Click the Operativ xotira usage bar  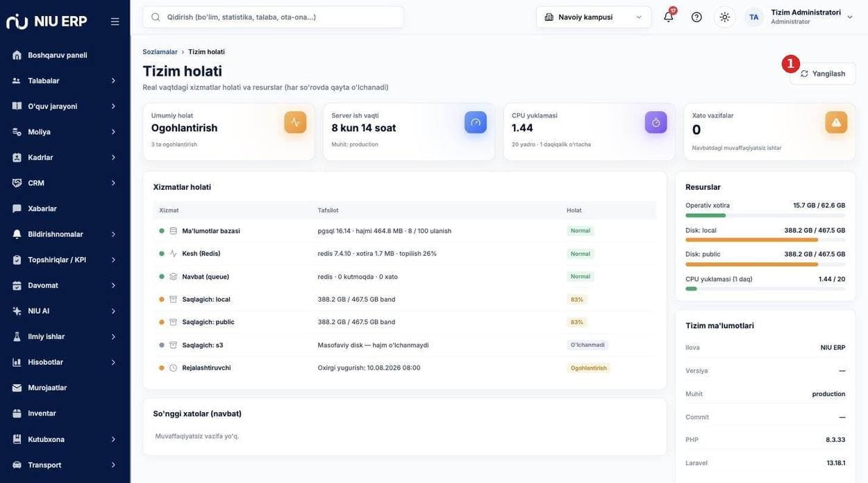[765, 215]
